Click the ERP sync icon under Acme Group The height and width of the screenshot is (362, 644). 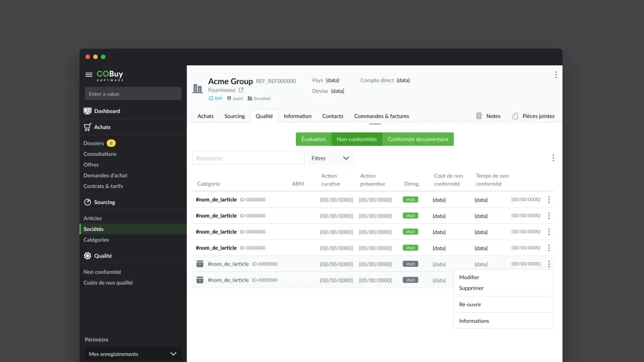[211, 99]
